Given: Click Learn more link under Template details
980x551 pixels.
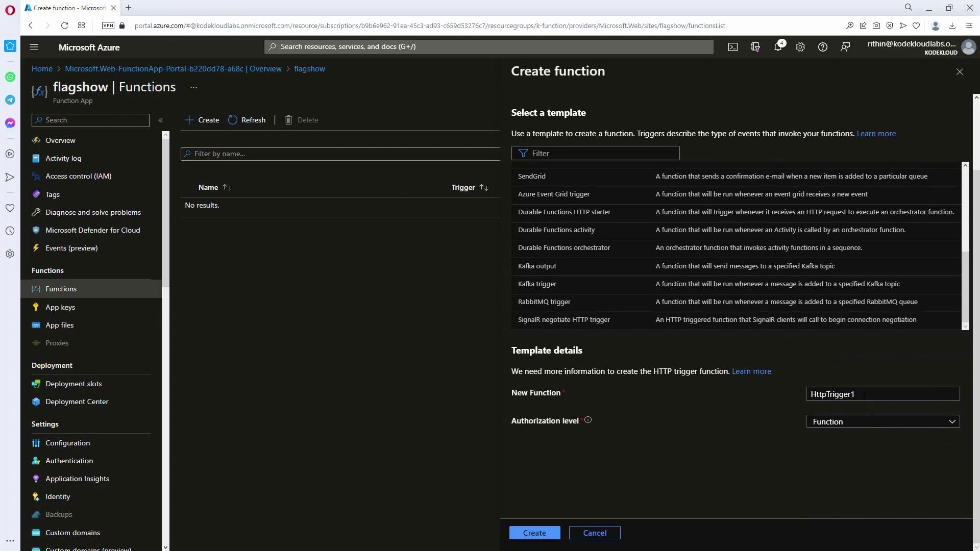Looking at the screenshot, I should coord(751,371).
